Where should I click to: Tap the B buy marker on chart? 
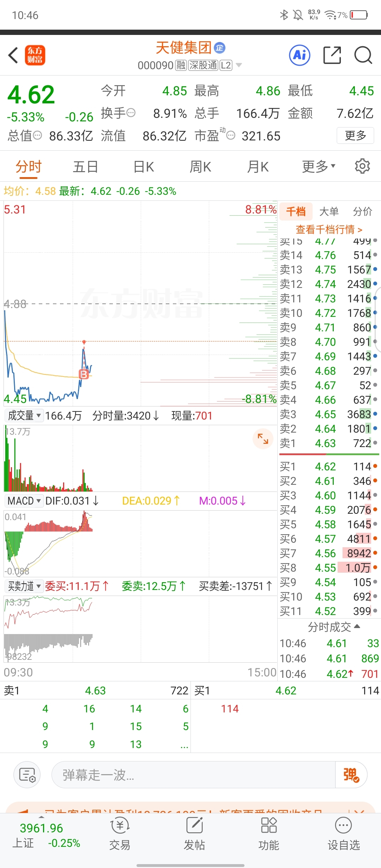click(x=84, y=374)
